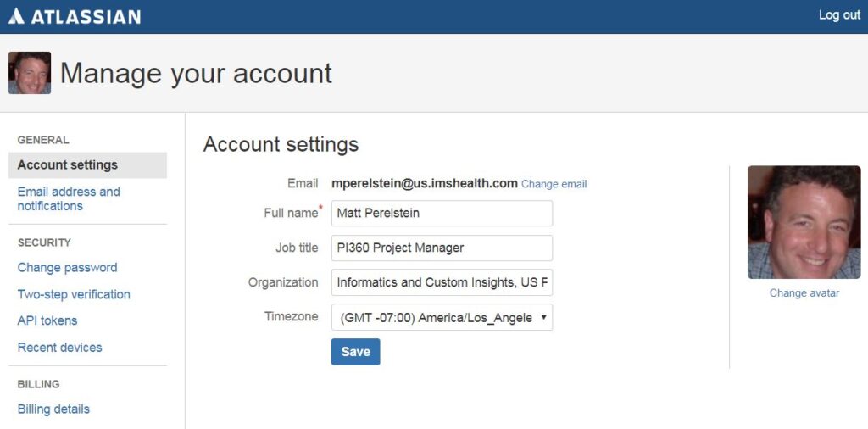Open the Change password page
This screenshot has width=868, height=429.
pos(68,268)
